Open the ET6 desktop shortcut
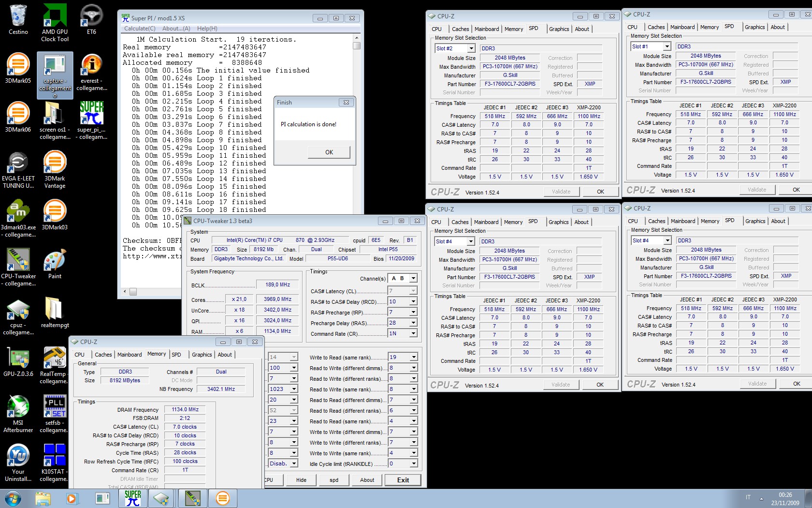The width and height of the screenshot is (812, 508). (x=91, y=19)
